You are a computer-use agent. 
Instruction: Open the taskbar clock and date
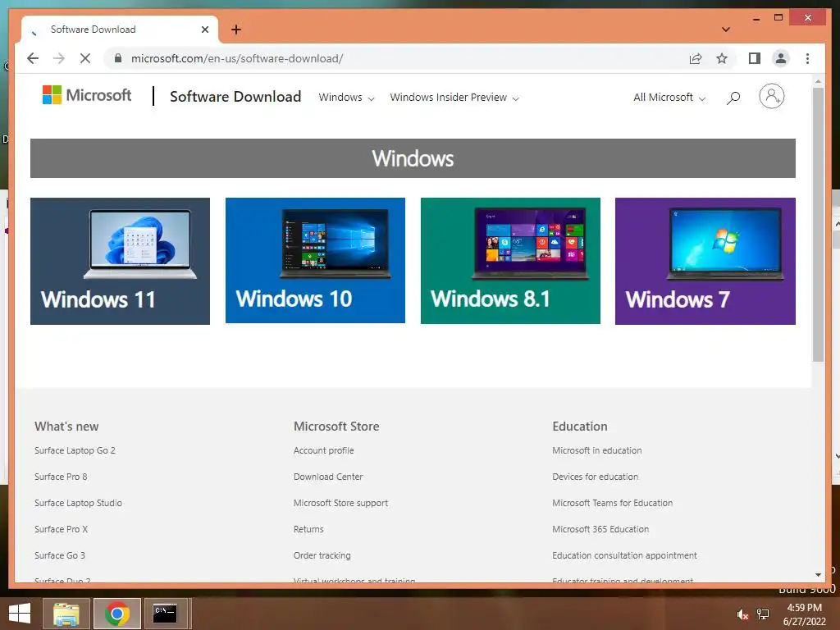pos(804,614)
